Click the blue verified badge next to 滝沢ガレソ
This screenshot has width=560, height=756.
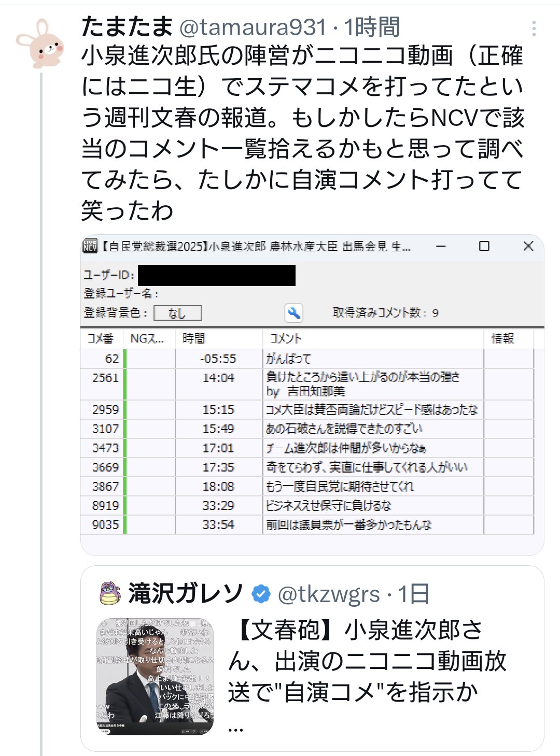[x=261, y=594]
